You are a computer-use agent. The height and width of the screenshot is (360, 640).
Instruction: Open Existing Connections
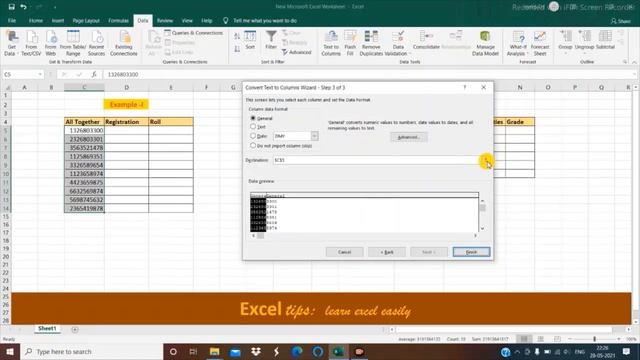[x=124, y=43]
